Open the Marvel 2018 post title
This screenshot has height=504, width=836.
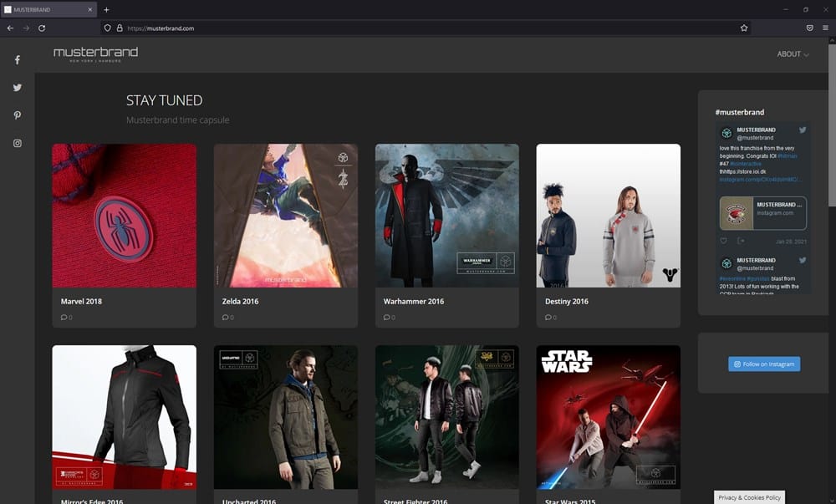pos(81,301)
